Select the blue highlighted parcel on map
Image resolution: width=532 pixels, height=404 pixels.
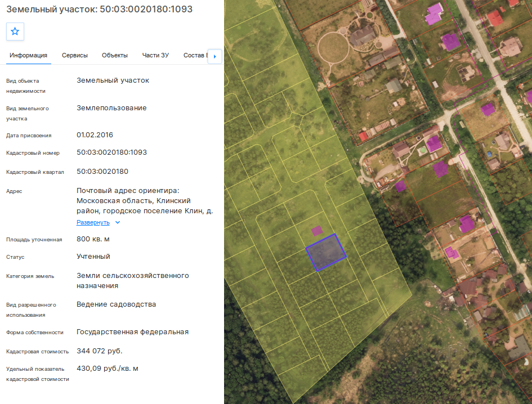pyautogui.click(x=326, y=253)
